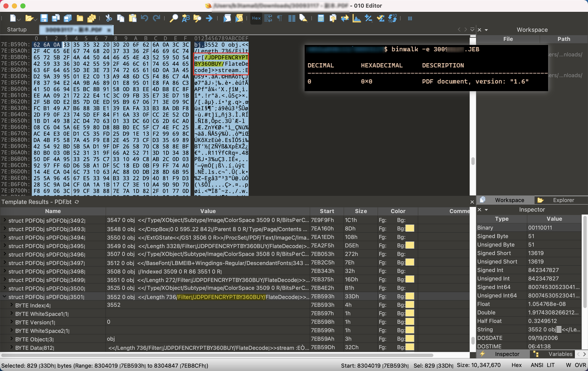588x371 pixels.
Task: Click yellow Bg swatch of BYTE Object[3]
Action: tap(410, 339)
